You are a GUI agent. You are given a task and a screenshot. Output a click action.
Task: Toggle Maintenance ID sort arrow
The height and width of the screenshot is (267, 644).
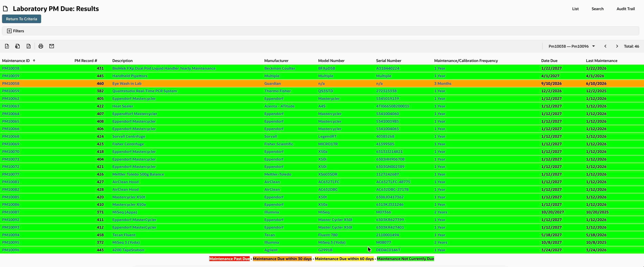tap(34, 61)
